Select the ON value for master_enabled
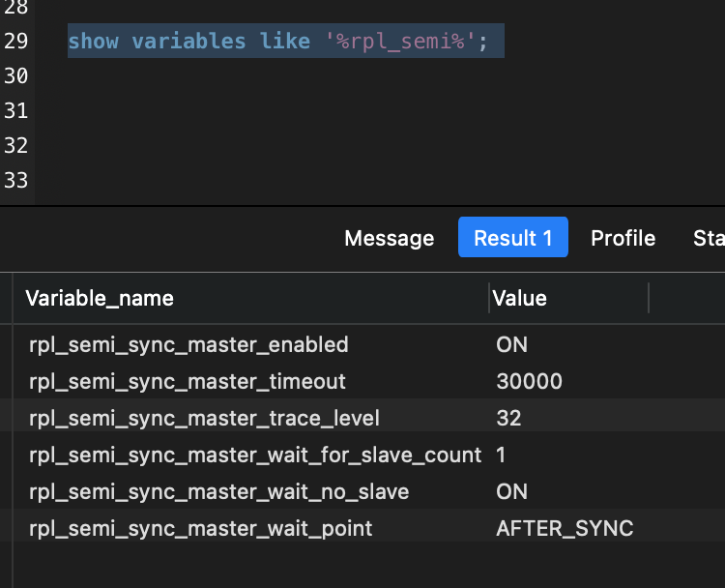 511,344
